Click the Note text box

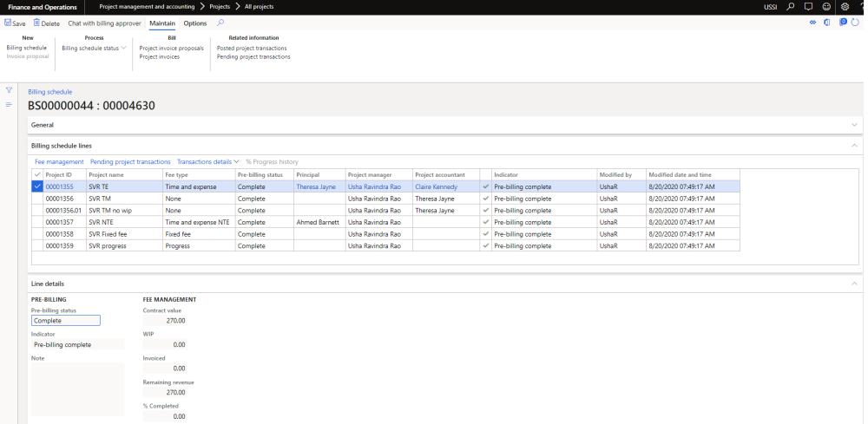pos(76,389)
